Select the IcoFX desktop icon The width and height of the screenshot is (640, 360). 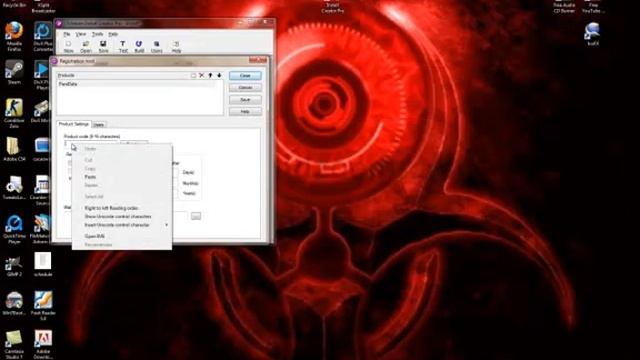click(592, 34)
